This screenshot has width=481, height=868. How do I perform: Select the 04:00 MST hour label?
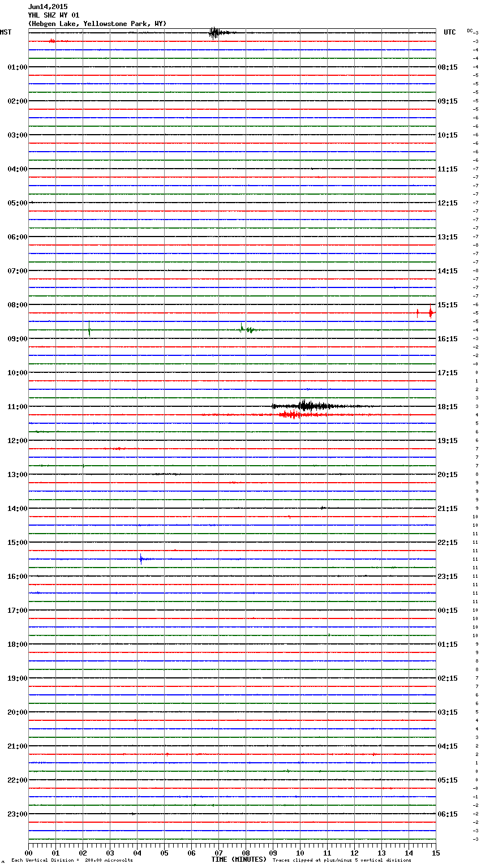[18, 169]
